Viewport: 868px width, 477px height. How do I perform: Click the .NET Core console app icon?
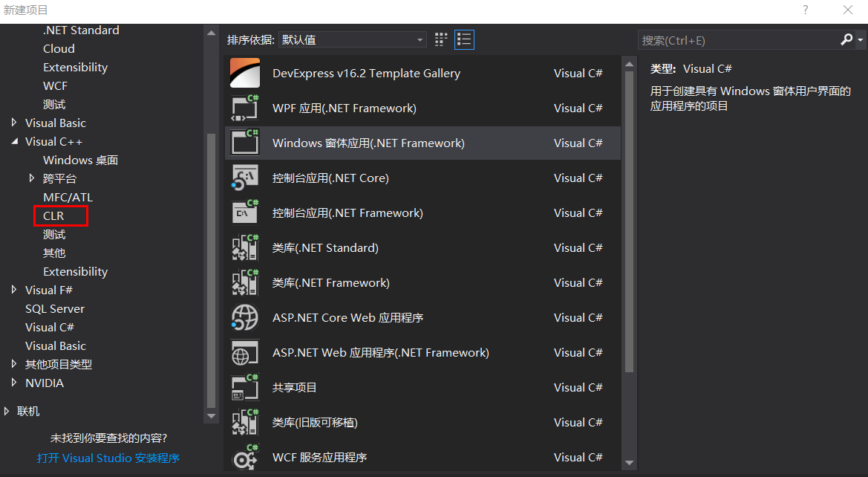click(245, 178)
